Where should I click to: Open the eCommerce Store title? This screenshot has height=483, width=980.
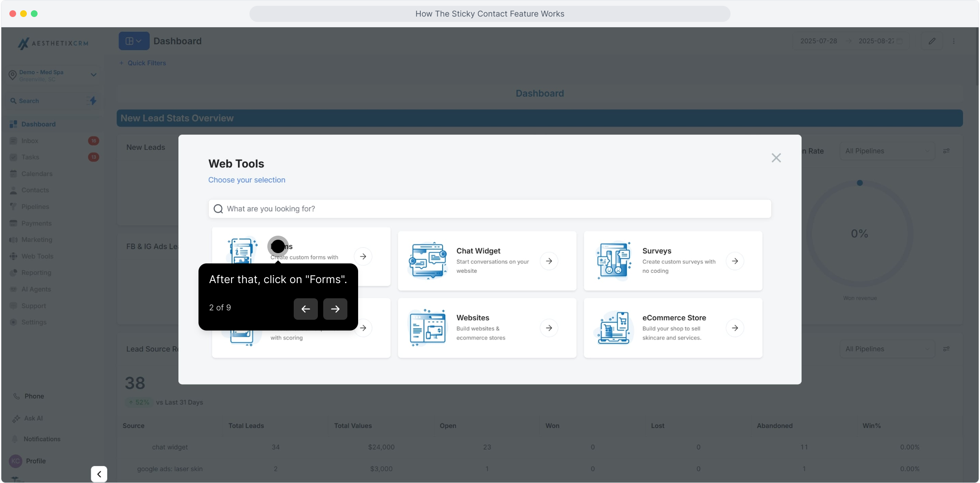click(x=674, y=318)
